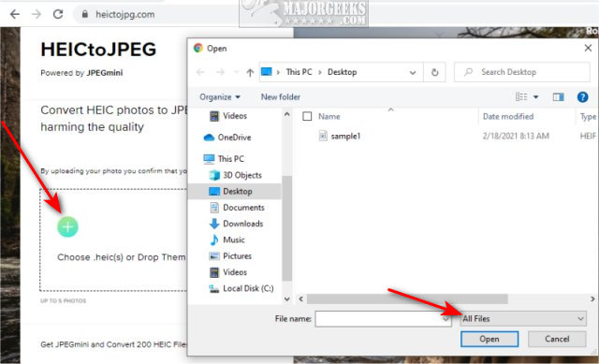Click the This PC breadcrumb

point(299,72)
